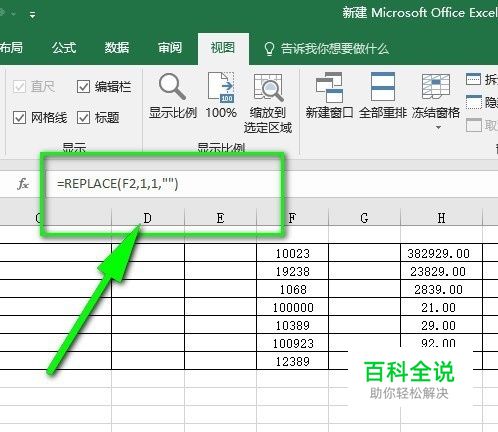This screenshot has width=498, height=432.
Task: Click the 拆分 split window icon
Action: point(474,79)
